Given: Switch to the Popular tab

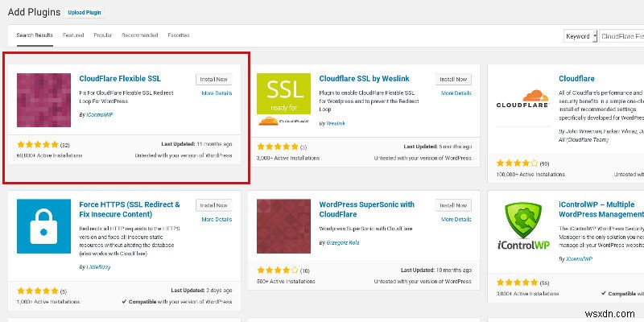Looking at the screenshot, I should click(103, 36).
